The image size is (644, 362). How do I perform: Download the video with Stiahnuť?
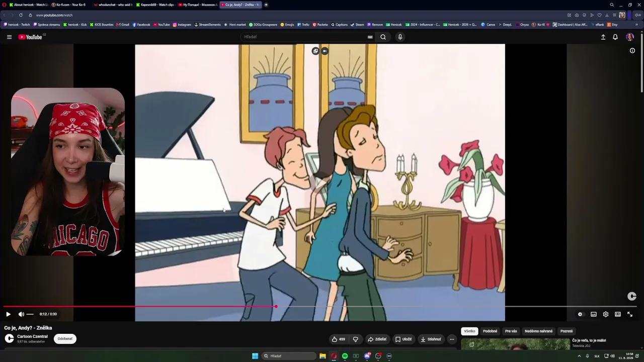431,339
